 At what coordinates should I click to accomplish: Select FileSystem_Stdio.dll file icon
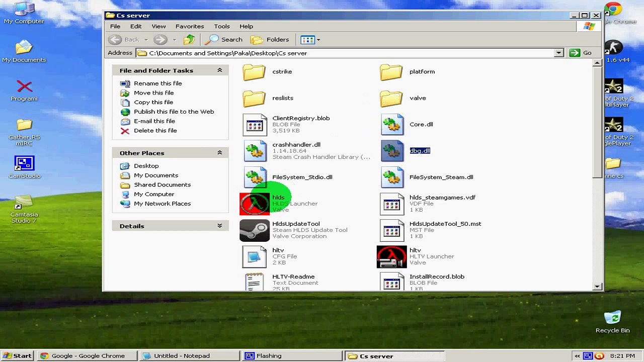255,177
